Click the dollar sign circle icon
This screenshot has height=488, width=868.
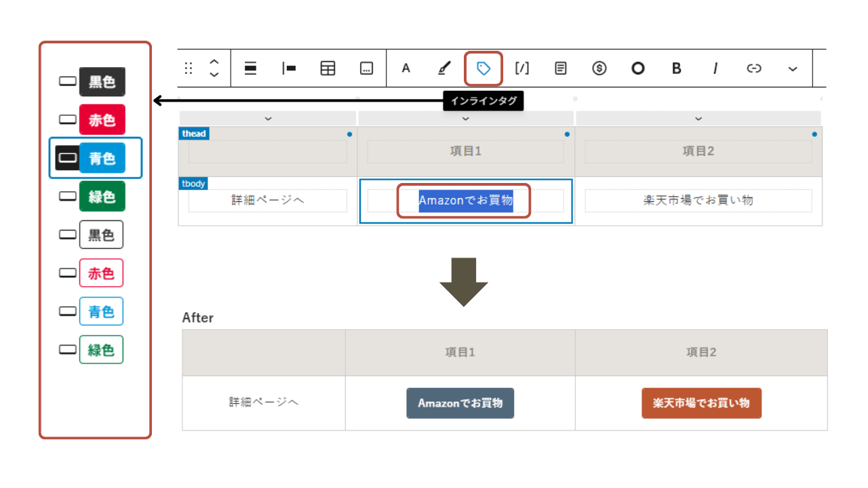pos(599,68)
